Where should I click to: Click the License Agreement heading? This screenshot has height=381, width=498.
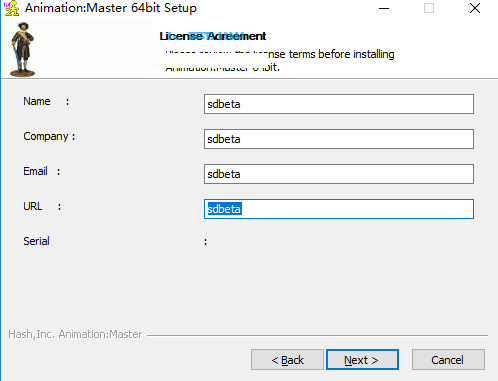[x=213, y=36]
